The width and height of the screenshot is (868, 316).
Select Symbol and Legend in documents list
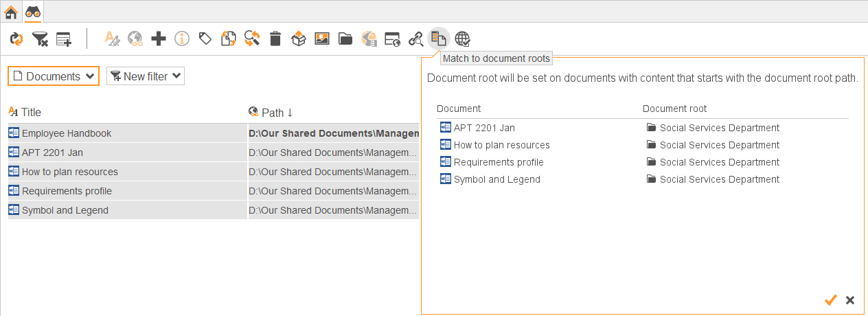(213, 210)
